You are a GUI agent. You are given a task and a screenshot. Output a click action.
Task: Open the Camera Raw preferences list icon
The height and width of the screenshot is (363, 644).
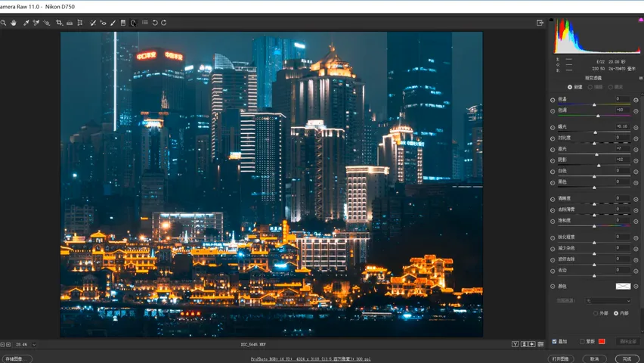(145, 23)
